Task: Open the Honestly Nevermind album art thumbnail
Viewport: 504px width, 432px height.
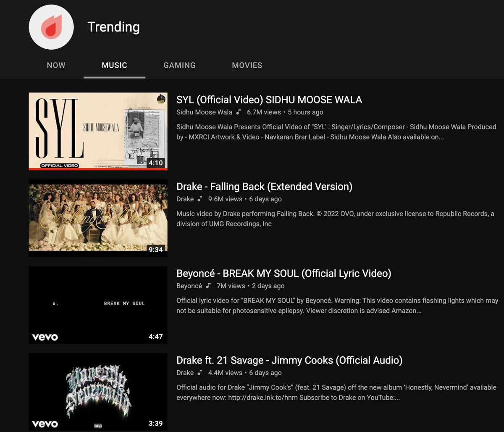Action: tap(98, 392)
